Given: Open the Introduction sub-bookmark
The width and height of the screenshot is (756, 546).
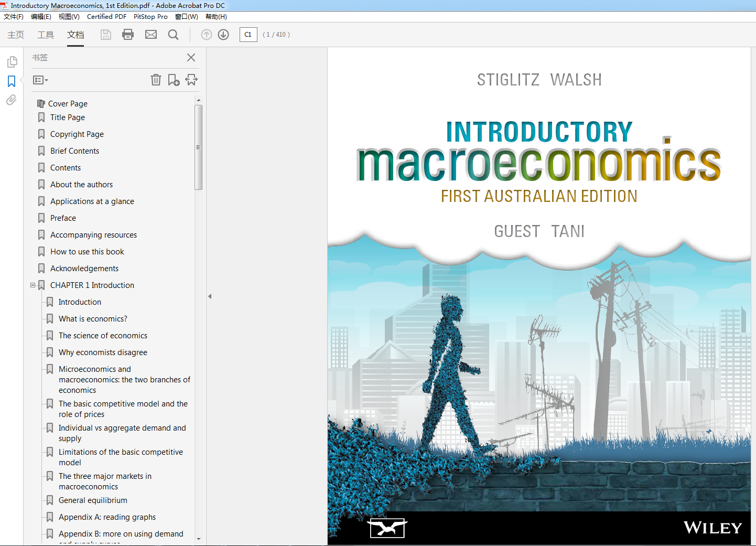Looking at the screenshot, I should click(x=80, y=302).
